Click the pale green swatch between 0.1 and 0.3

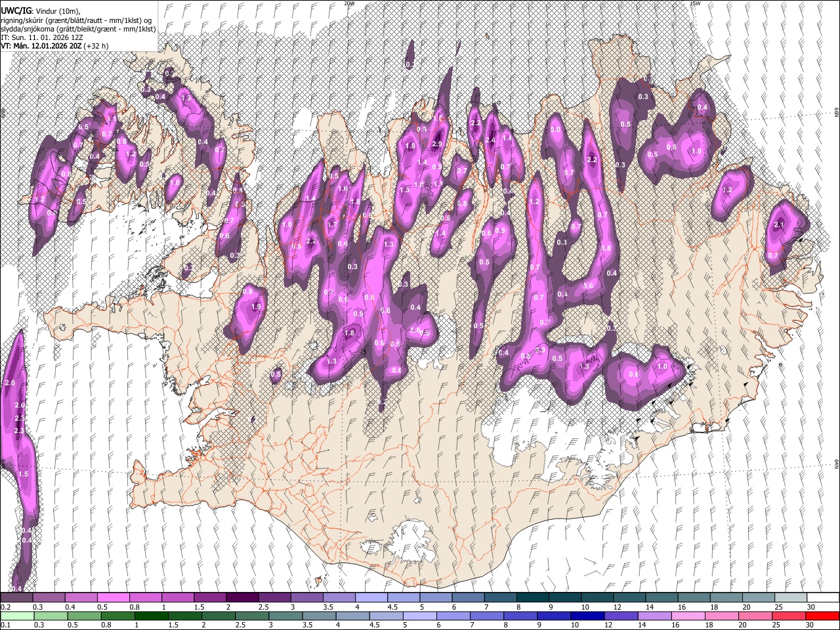16,616
